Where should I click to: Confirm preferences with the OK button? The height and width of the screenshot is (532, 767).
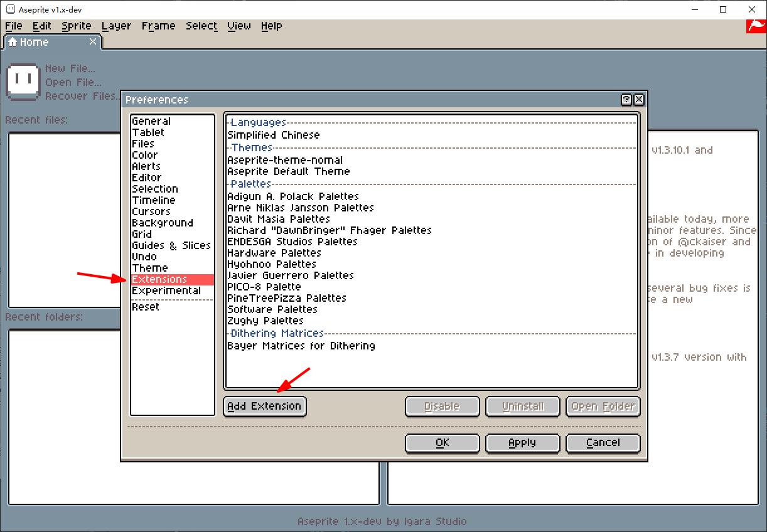point(442,442)
